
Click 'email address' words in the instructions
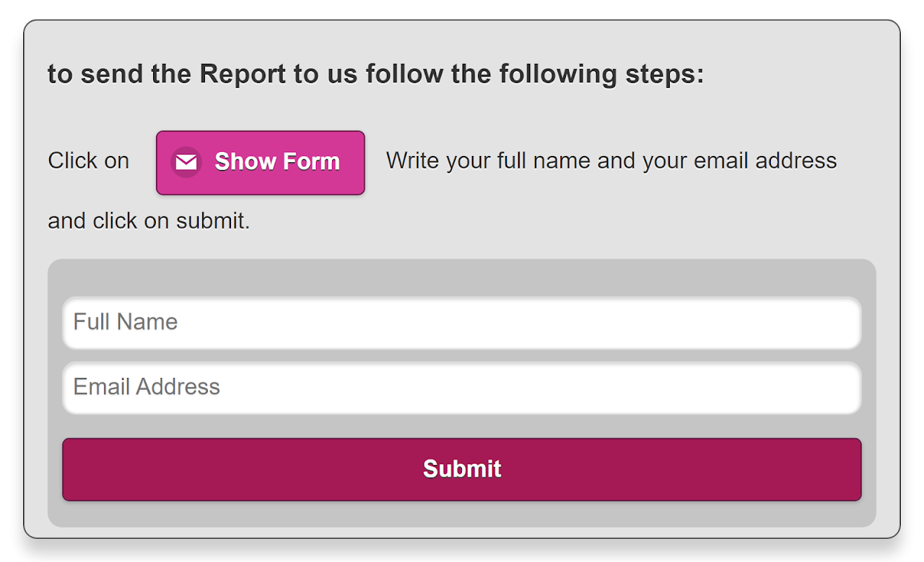click(x=765, y=161)
